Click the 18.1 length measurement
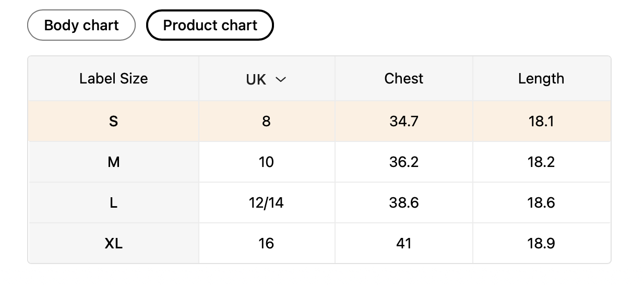This screenshot has width=644, height=287. coord(541,121)
